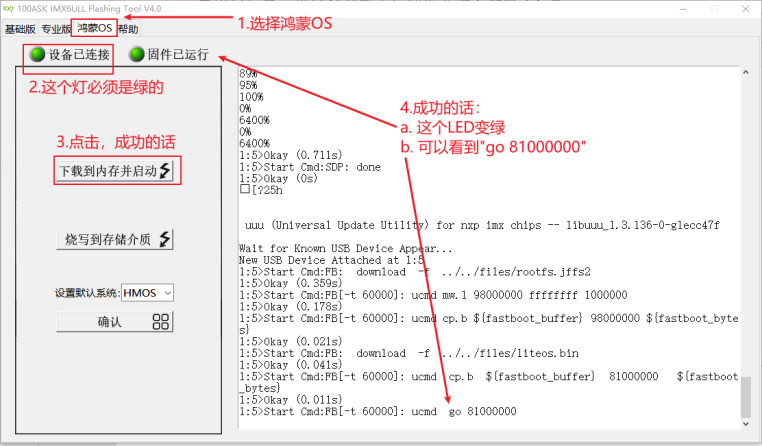This screenshot has width=762, height=446.
Task: Open the 专业版 tab
Action: tap(55, 29)
